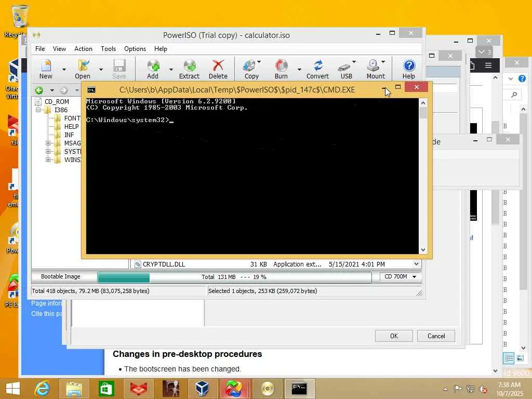
Task: Click the Add files toolbar icon
Action: (153, 65)
